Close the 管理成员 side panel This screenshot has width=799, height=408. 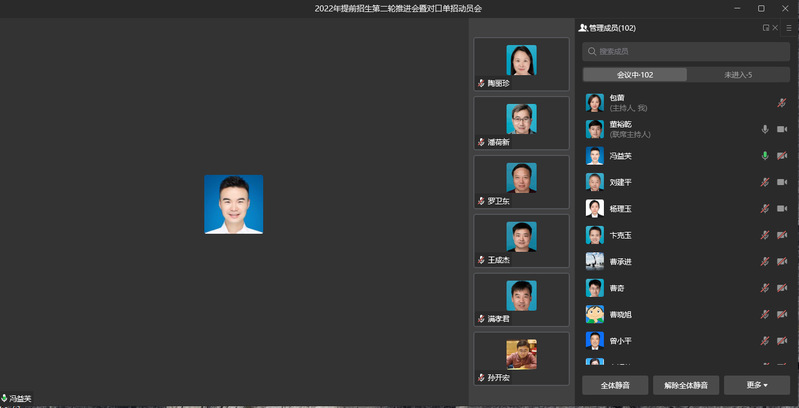(776, 28)
